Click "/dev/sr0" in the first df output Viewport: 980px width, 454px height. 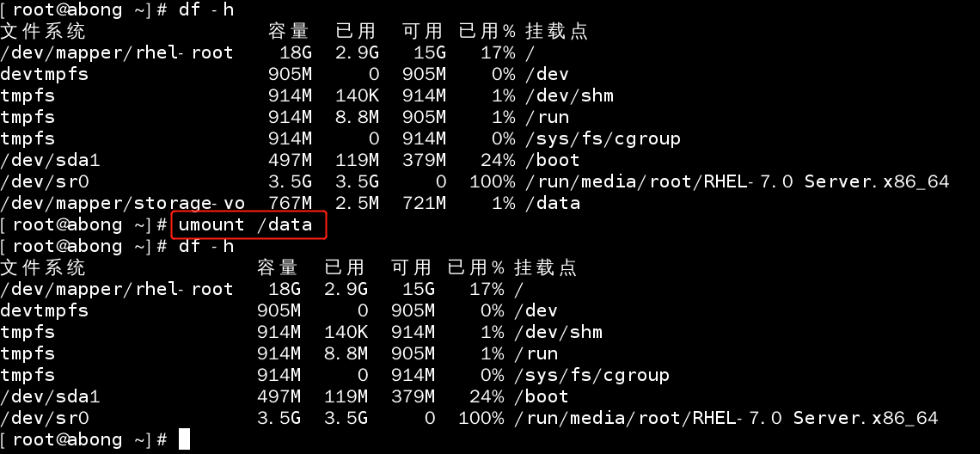point(45,182)
